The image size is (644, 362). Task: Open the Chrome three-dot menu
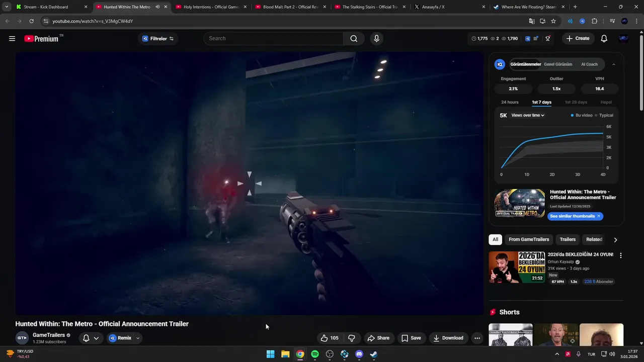click(636, 21)
